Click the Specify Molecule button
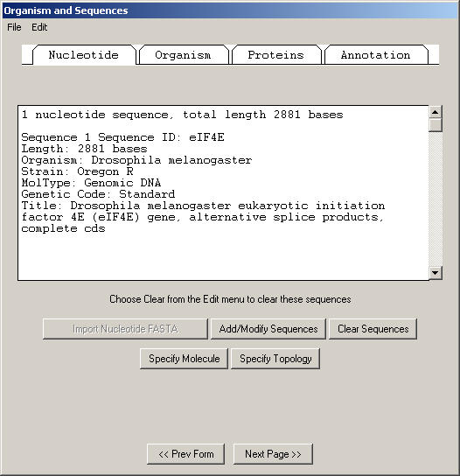Image resolution: width=460 pixels, height=476 pixels. tap(184, 359)
